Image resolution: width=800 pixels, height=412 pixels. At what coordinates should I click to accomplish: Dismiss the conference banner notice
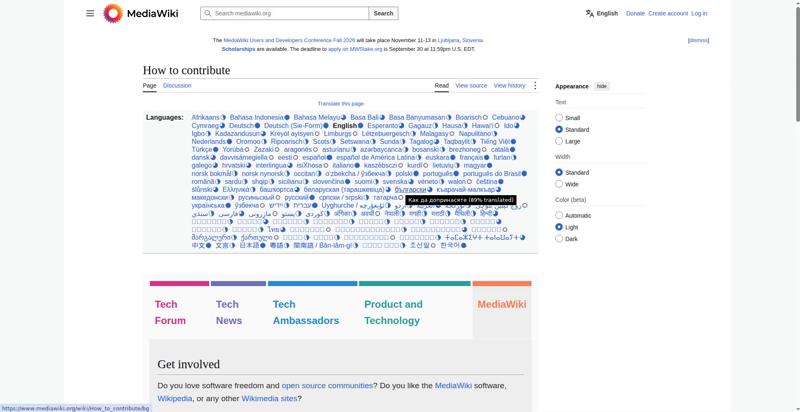point(698,40)
